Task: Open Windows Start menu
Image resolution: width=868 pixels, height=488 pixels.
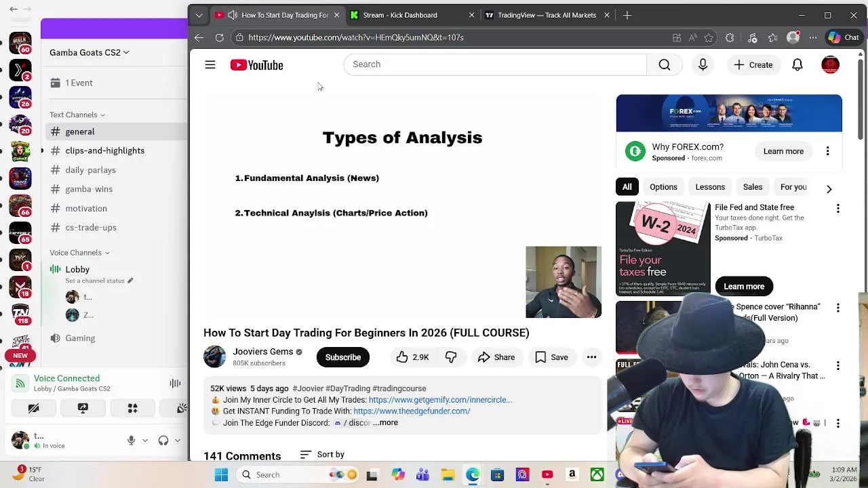Action: pos(221,475)
